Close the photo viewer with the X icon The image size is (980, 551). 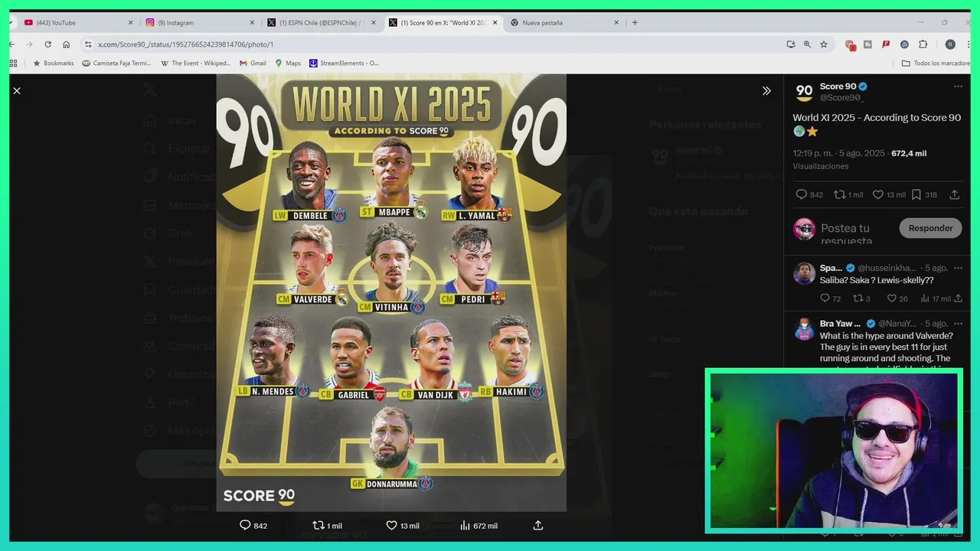[x=17, y=91]
